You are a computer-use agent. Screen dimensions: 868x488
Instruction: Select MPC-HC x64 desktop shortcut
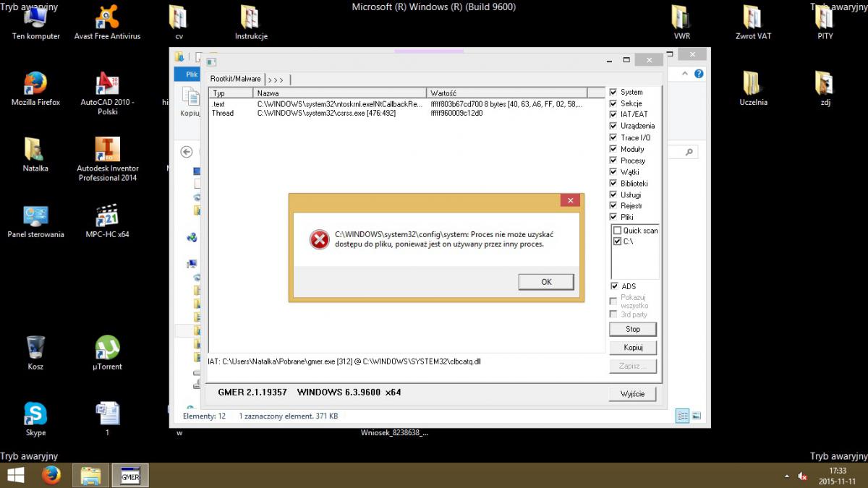point(107,221)
